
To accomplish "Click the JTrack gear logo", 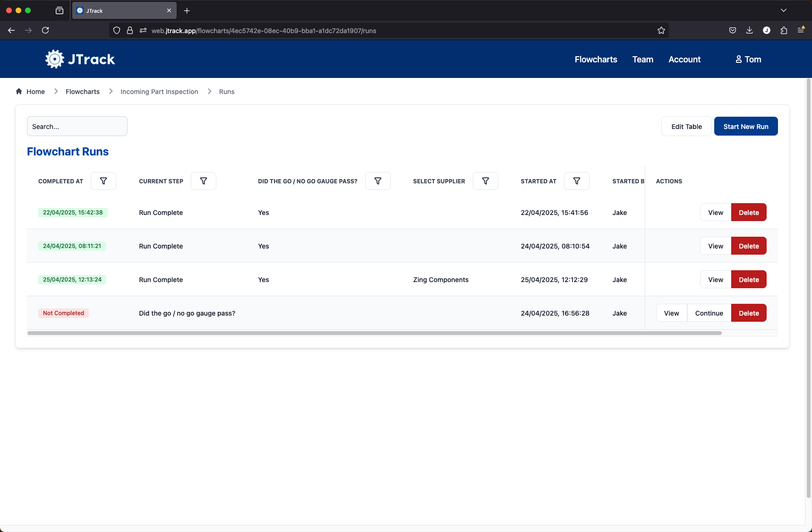I will coord(54,59).
